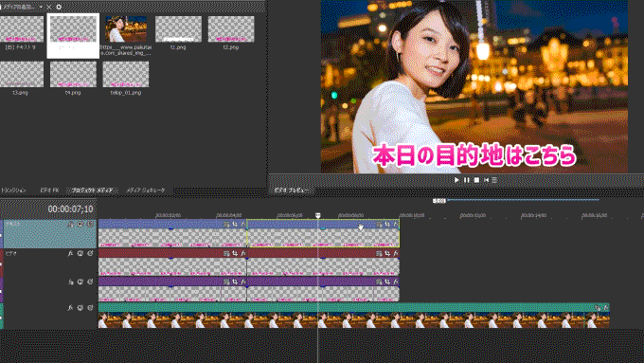Stop playback in the preview
The height and width of the screenshot is (363, 644).
click(x=476, y=180)
